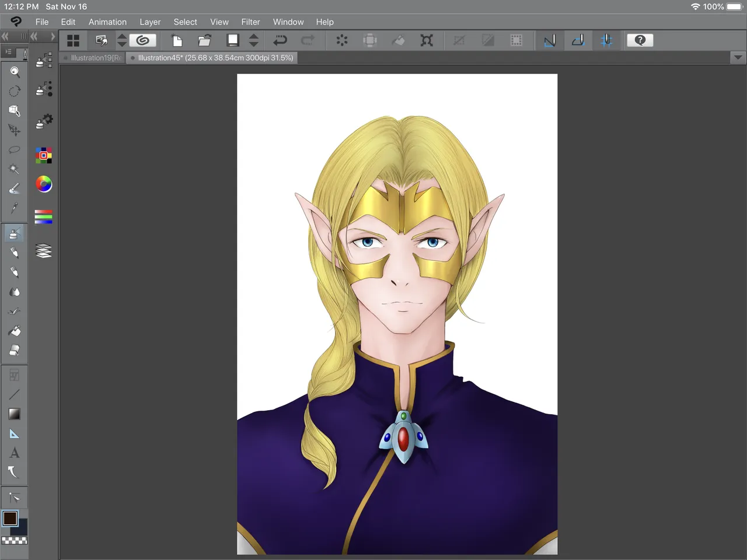Open file folder icon in command bar
This screenshot has height=560, width=747.
204,40
